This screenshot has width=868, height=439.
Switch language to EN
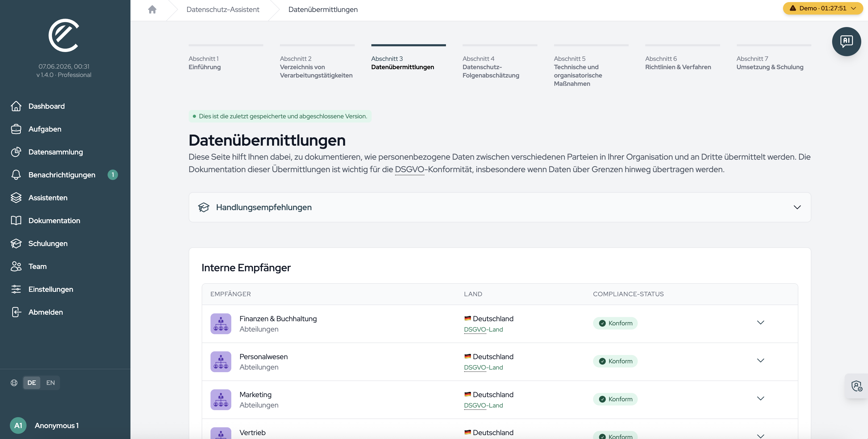point(50,383)
